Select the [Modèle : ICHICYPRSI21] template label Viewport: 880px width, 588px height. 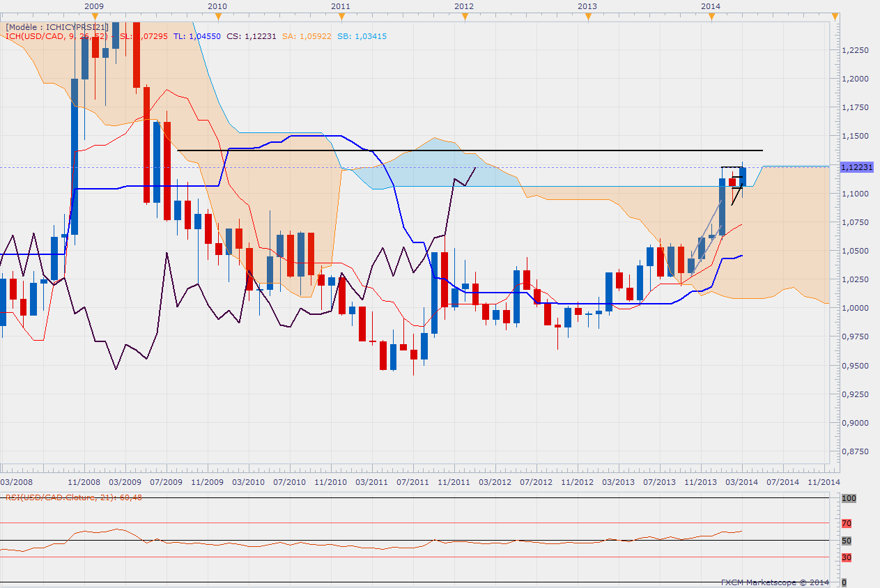click(56, 27)
